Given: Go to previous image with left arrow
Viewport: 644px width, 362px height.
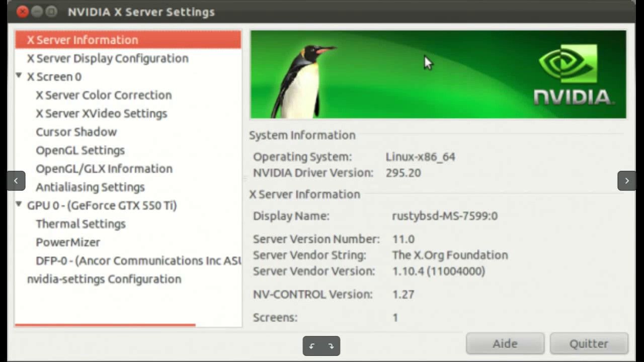Looking at the screenshot, I should [16, 181].
